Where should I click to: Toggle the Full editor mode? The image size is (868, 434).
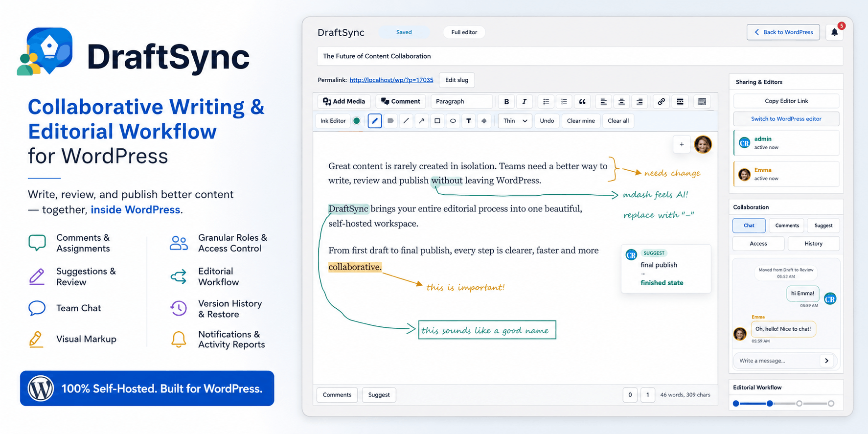pos(464,32)
